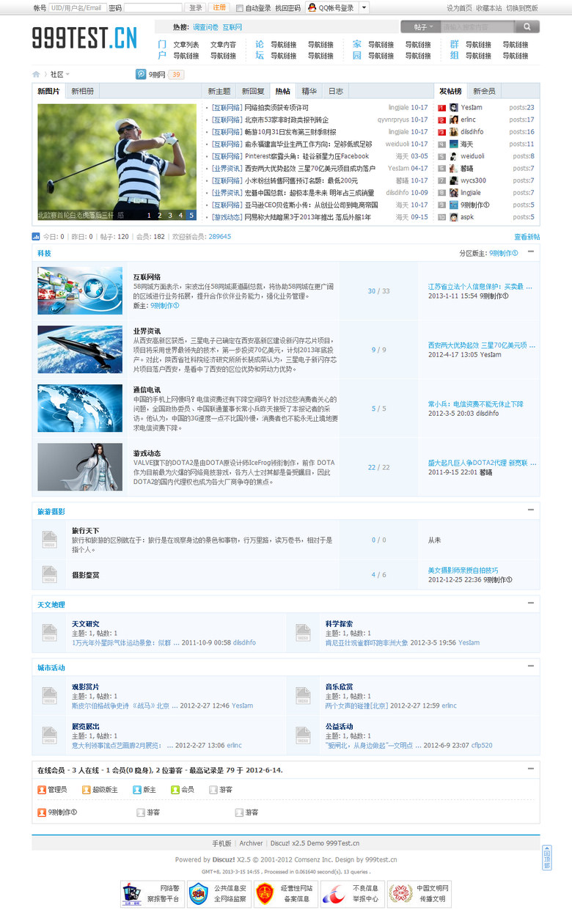This screenshot has height=924, width=572.
Task: Click the 登录 login button
Action: (196, 8)
